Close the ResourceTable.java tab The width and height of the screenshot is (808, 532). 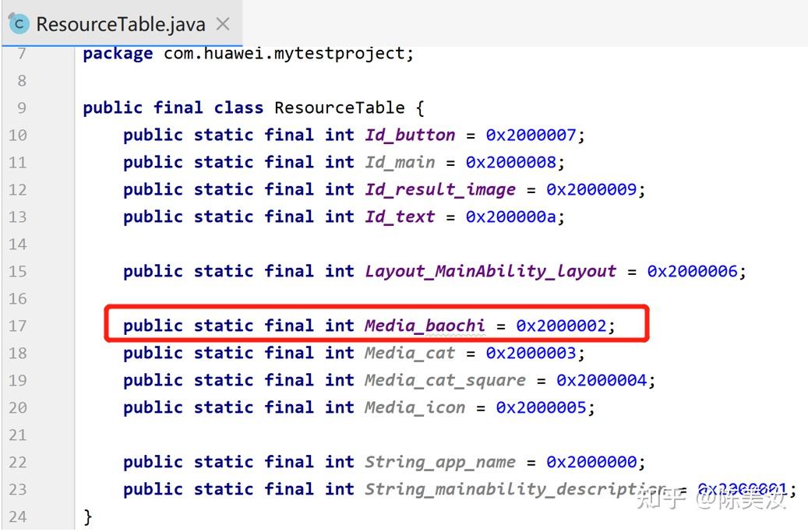223,23
